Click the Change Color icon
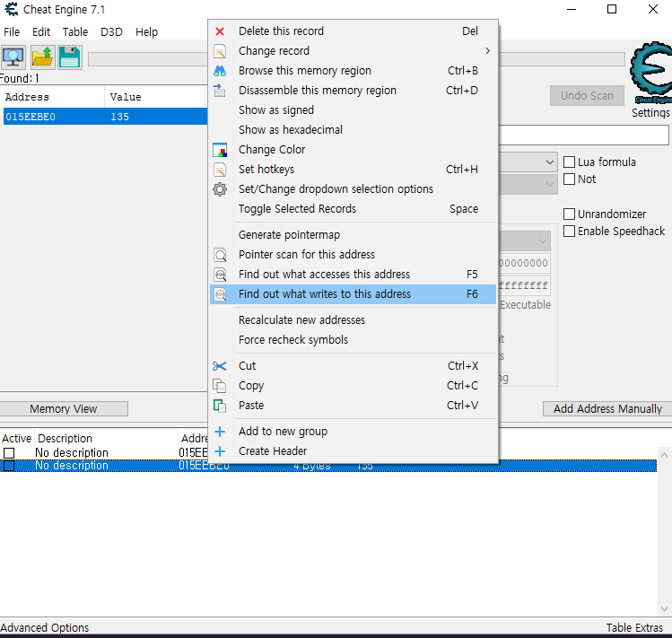Screen dimensions: 672x638 coord(220,150)
